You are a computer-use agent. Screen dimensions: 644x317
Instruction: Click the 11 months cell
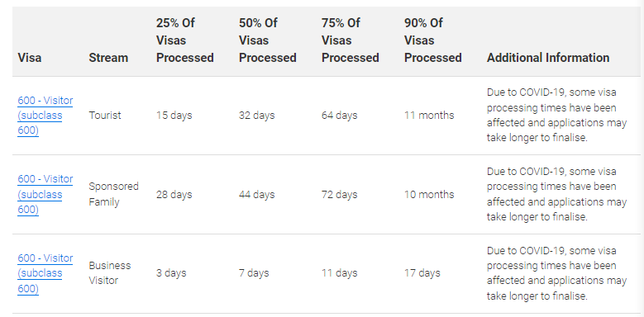(429, 116)
